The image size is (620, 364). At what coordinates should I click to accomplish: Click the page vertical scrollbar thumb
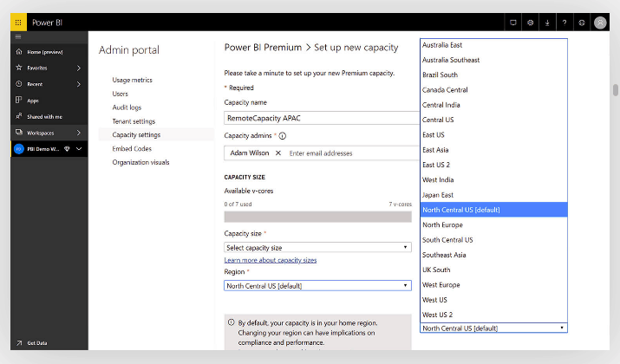coord(616,90)
